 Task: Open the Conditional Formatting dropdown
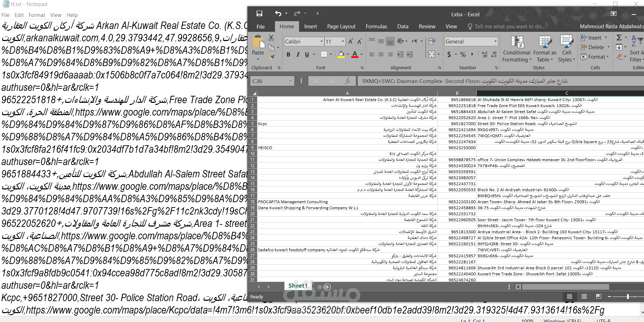point(517,49)
